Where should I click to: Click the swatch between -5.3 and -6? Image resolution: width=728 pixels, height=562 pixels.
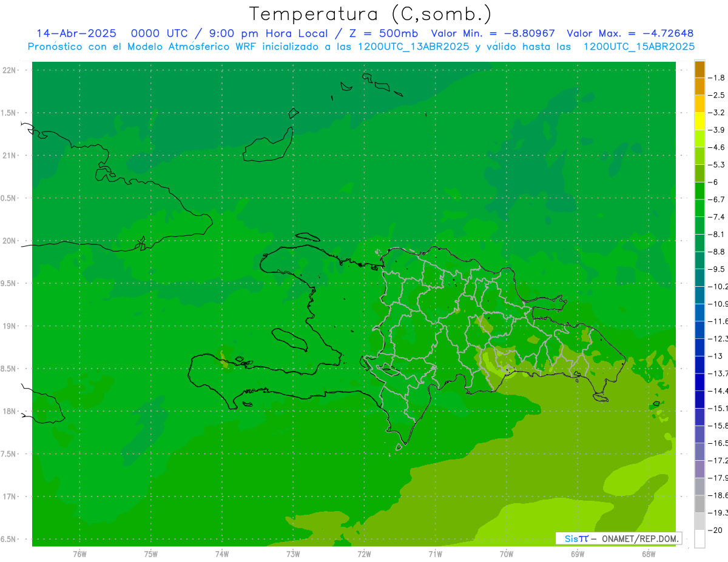point(699,173)
